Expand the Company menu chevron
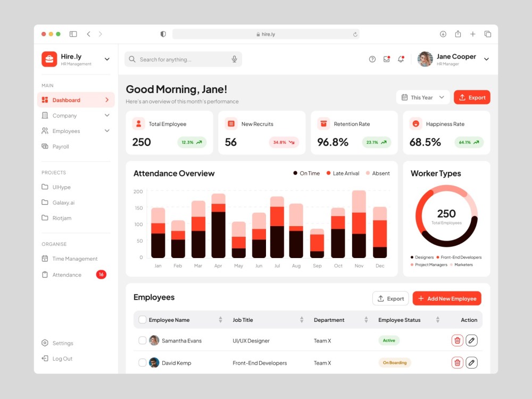Screen dimensions: 532x399 click(107, 115)
